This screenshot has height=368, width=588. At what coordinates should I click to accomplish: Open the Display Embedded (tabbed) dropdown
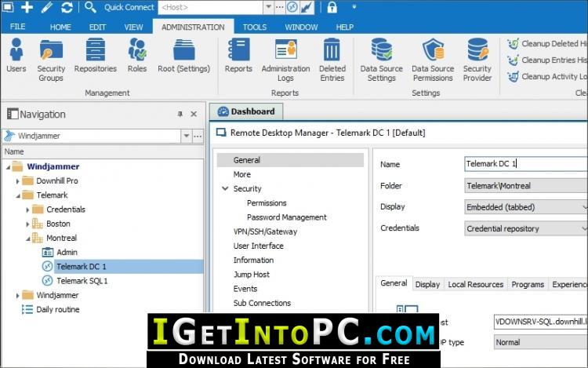click(526, 207)
